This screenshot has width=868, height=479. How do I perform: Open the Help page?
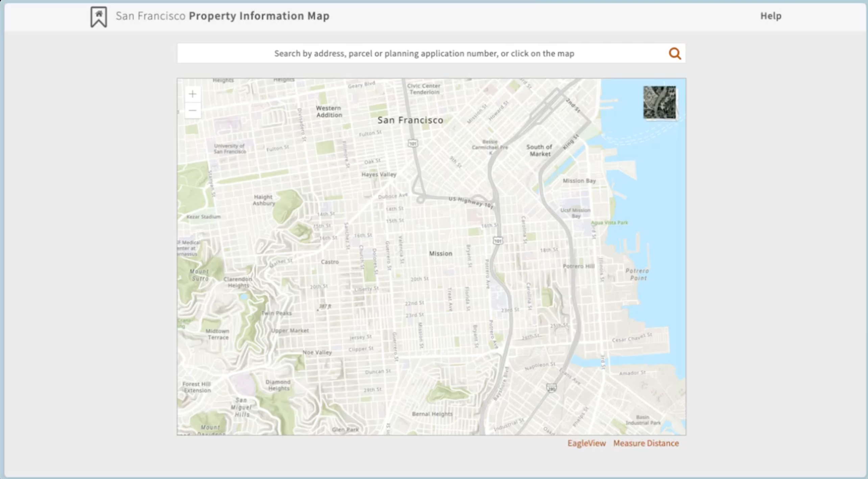(771, 16)
